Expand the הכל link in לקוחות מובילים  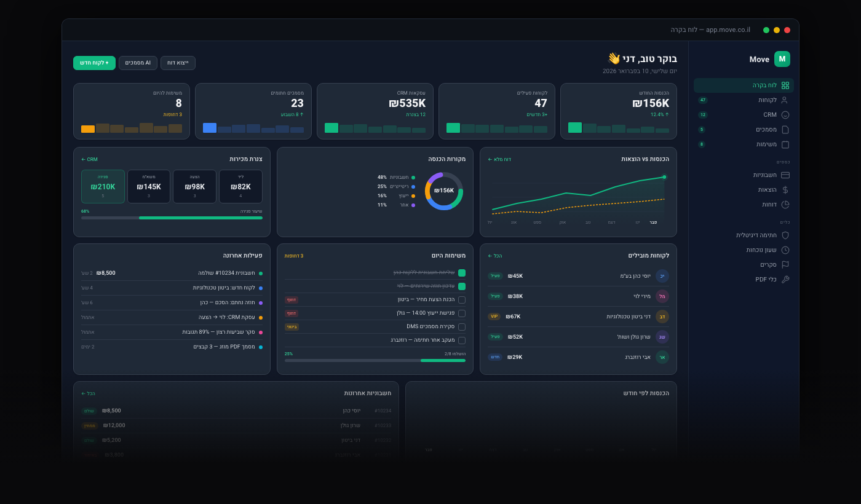point(494,256)
